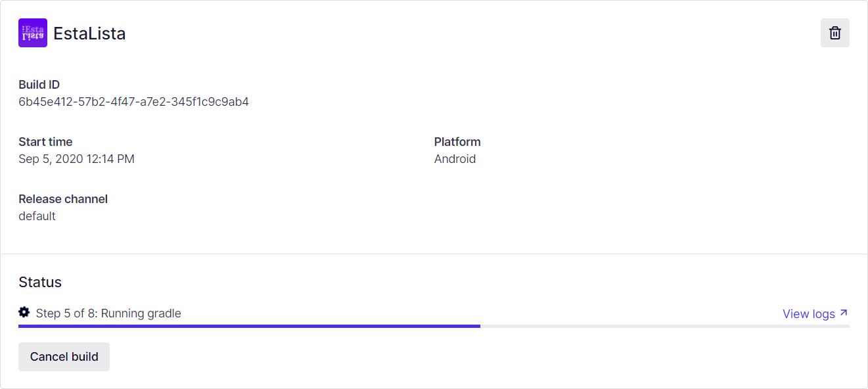Click the Status section heading
The image size is (868, 389).
click(x=40, y=283)
